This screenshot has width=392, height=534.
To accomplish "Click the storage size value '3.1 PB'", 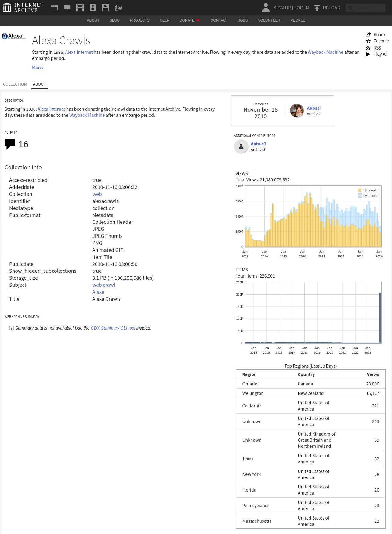I will [99, 278].
